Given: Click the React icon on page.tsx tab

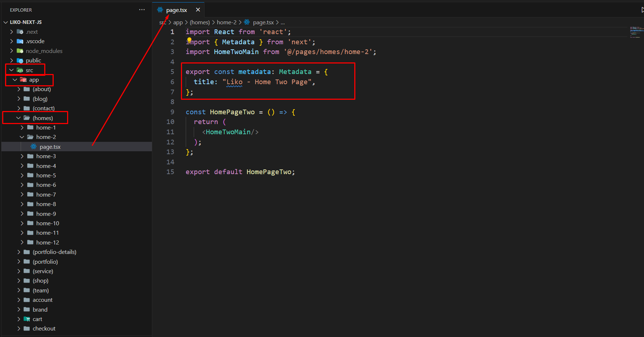Looking at the screenshot, I should point(160,10).
